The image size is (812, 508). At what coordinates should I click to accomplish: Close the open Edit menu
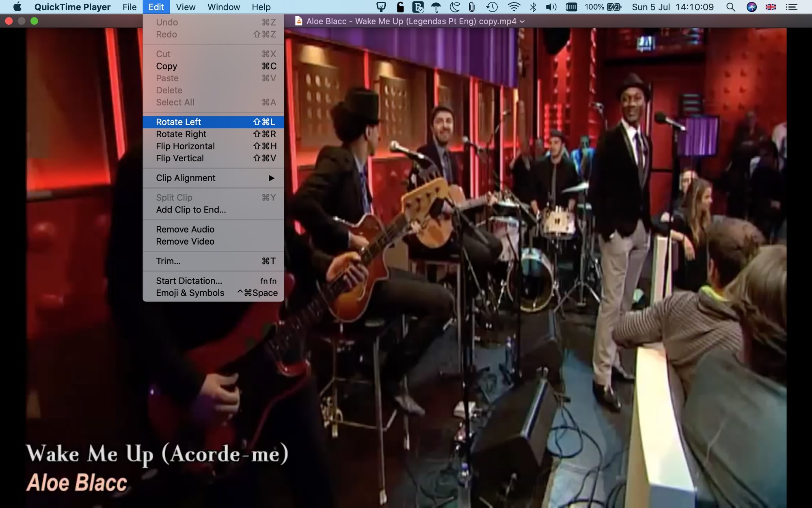click(x=156, y=7)
